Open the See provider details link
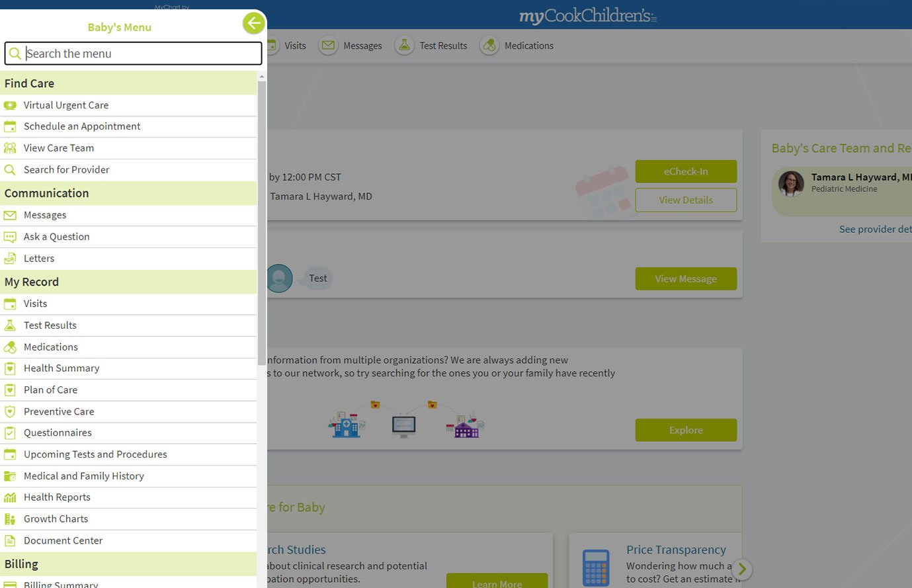Screen dimensions: 912x588 874,230
